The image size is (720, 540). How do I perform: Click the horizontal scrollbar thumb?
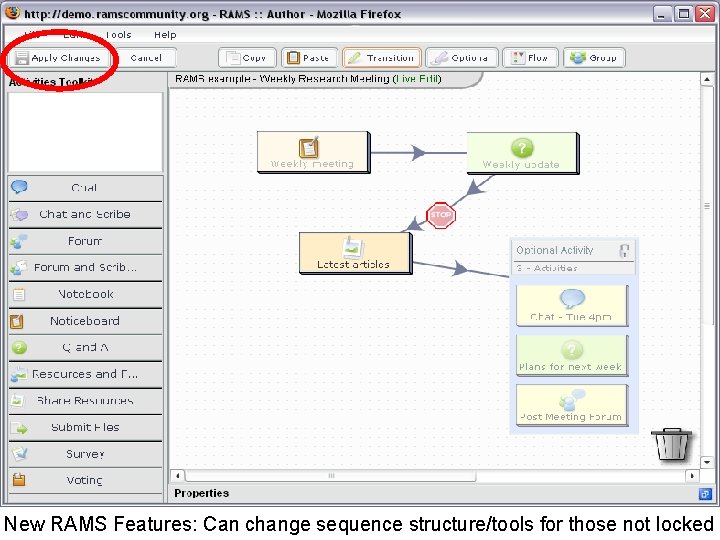tap(331, 476)
